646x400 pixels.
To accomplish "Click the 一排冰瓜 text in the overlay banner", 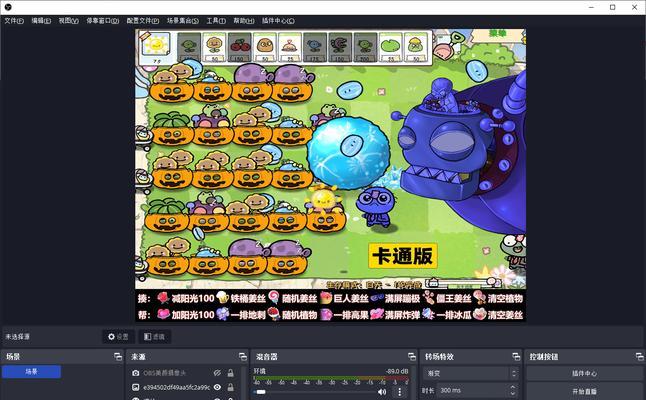I will pos(453,315).
